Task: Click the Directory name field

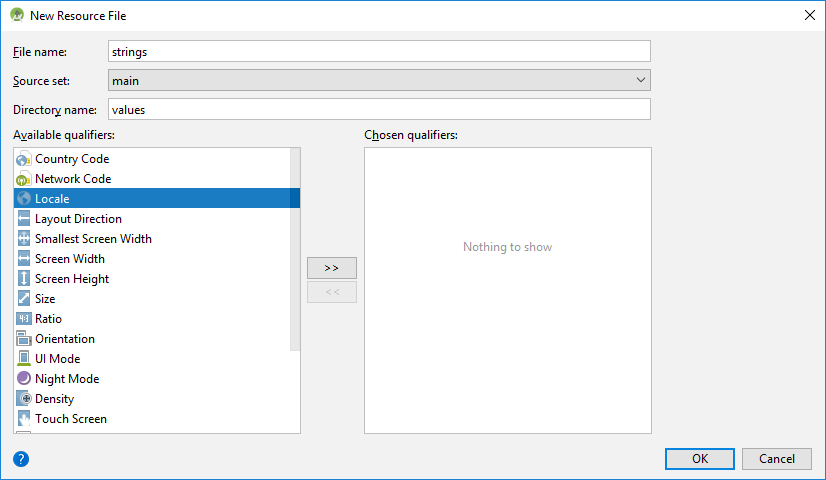Action: (379, 109)
